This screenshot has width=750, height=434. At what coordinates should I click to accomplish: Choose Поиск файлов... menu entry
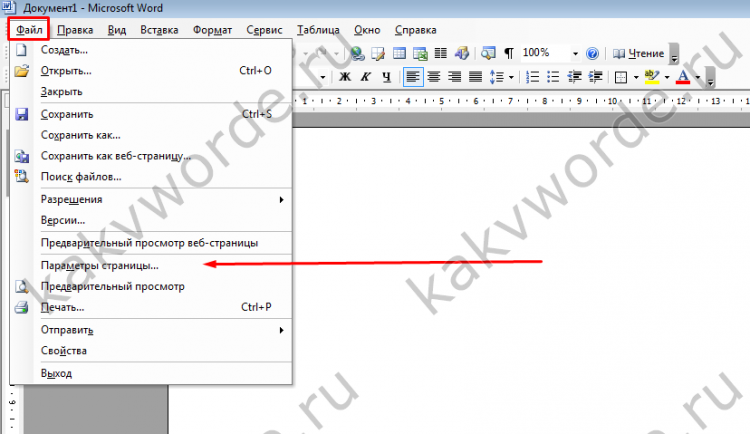151,177
